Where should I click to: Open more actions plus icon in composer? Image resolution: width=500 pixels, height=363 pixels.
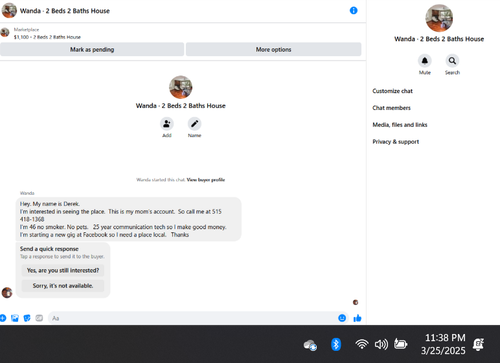(x=2, y=318)
